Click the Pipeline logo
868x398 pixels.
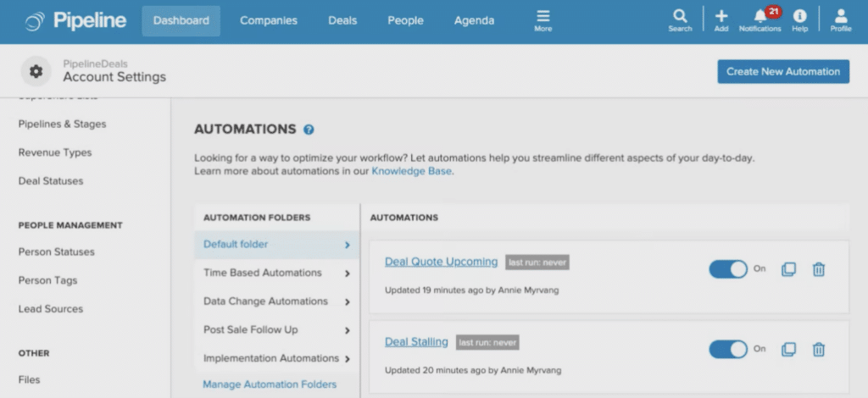point(75,21)
